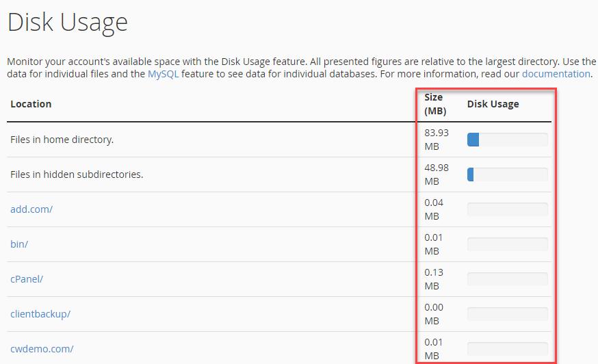Screen dimensions: 598x364
Task: Open the MySQL feature link
Action: pos(163,74)
